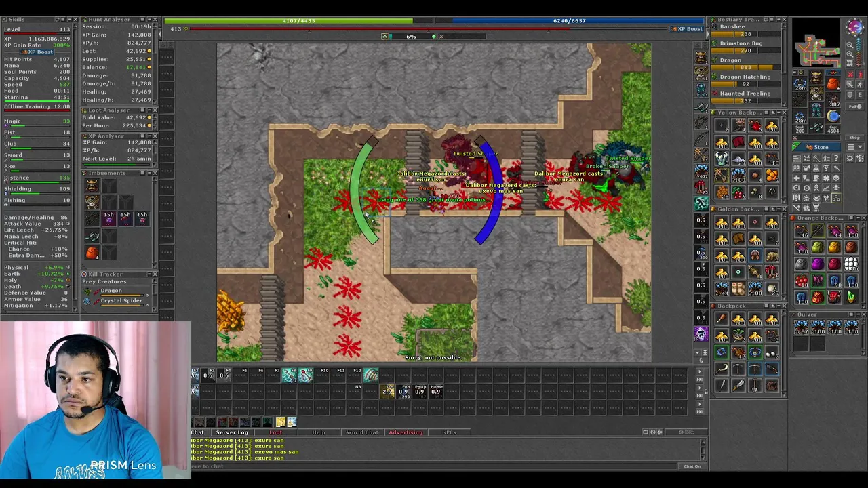Show next action bar page arrow
Viewport: 868px width, 488px height.
click(699, 371)
